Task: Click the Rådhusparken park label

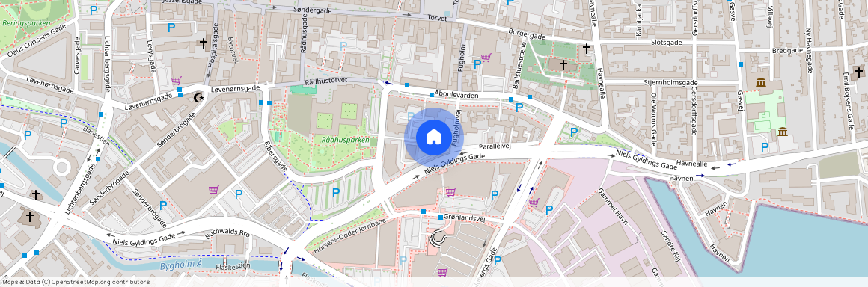Action: [x=346, y=140]
